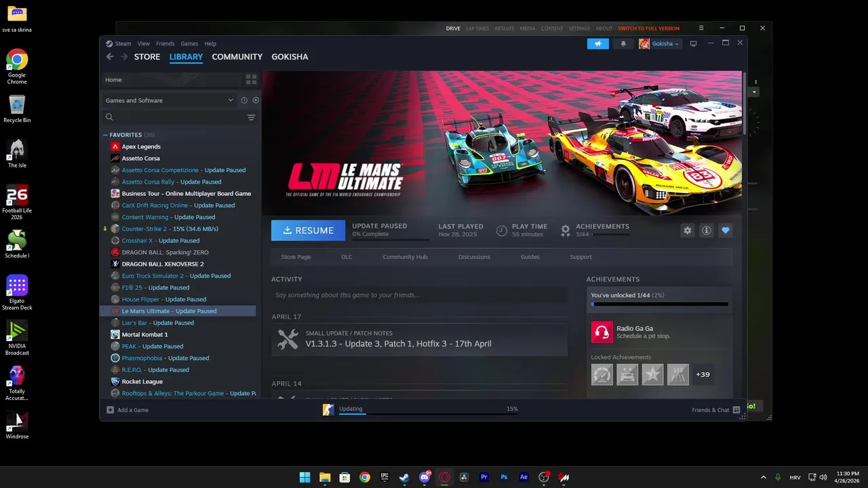The image size is (868, 488).
Task: Open Friends & Chat grid icon
Action: (736, 410)
